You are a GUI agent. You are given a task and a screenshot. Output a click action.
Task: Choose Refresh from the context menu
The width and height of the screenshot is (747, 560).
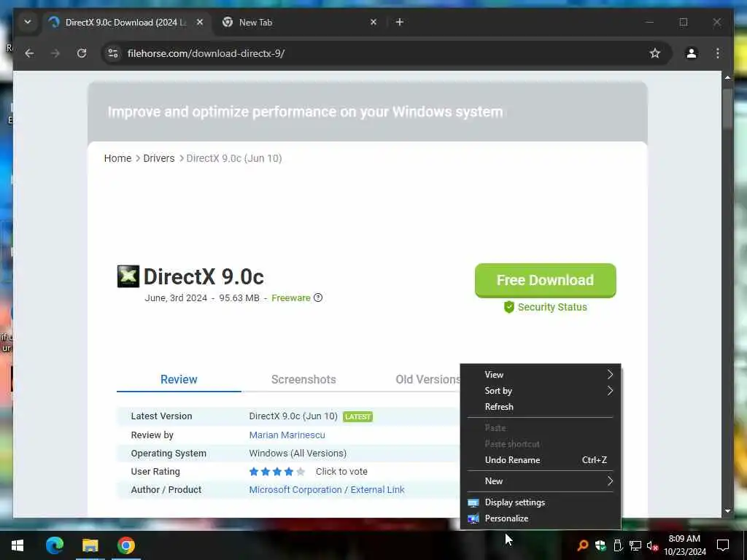pos(541,407)
